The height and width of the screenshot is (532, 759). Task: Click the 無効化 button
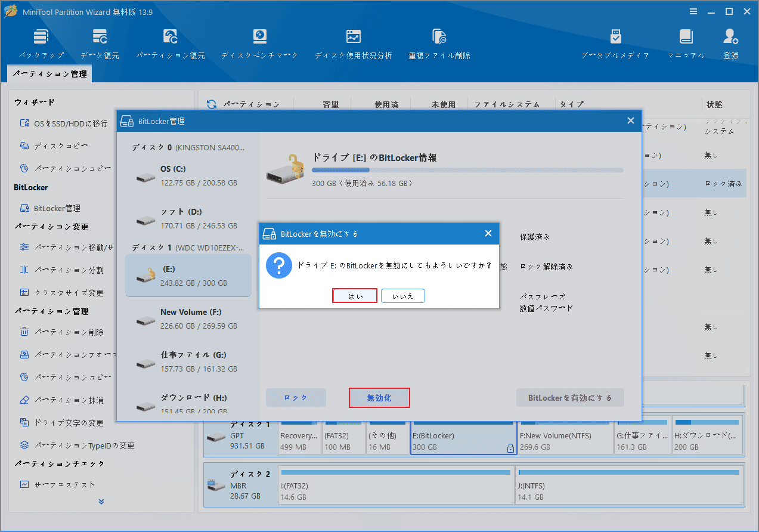click(x=379, y=398)
